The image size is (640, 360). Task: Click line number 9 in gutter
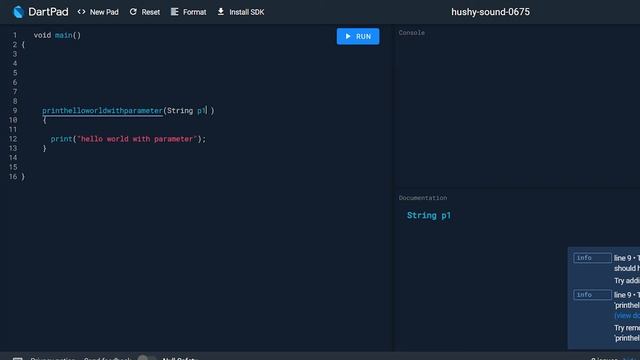[x=15, y=111]
